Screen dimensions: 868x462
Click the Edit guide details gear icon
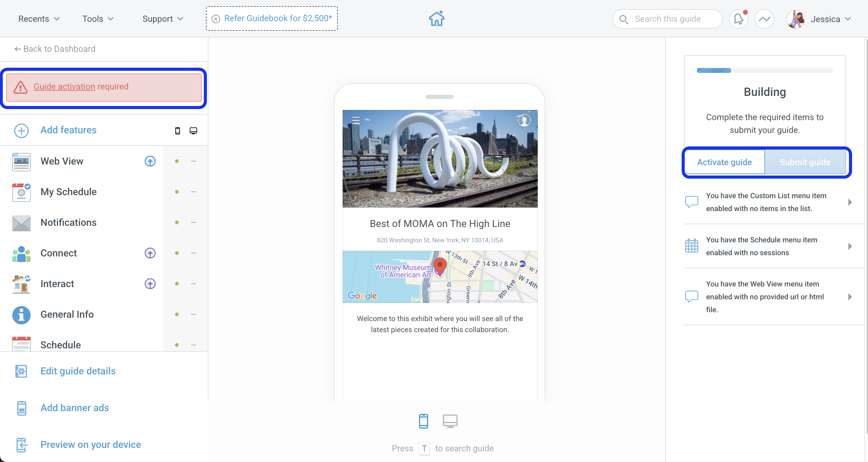coord(21,371)
